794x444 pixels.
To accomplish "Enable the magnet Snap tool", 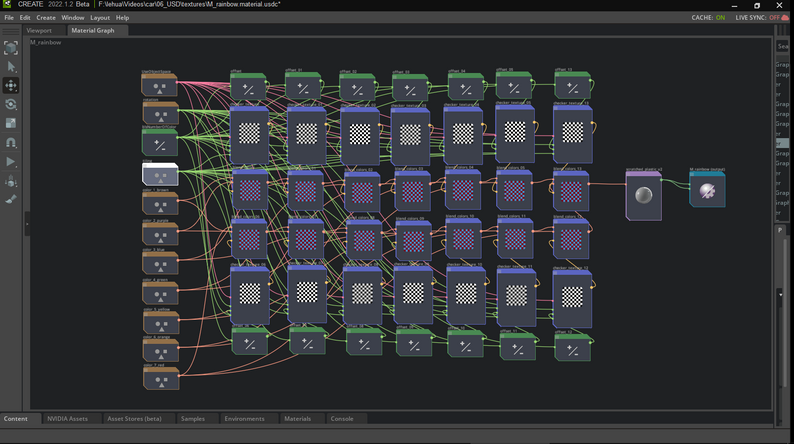I will tap(11, 142).
